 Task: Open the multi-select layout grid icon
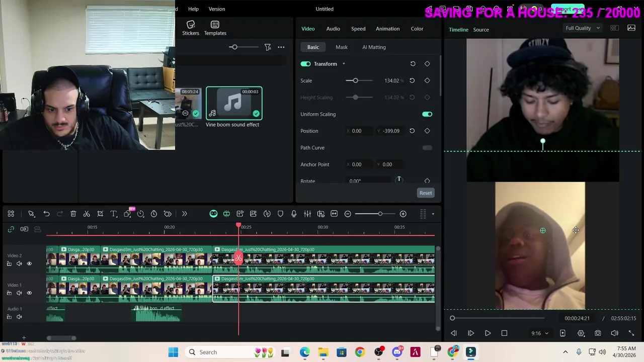11,214
